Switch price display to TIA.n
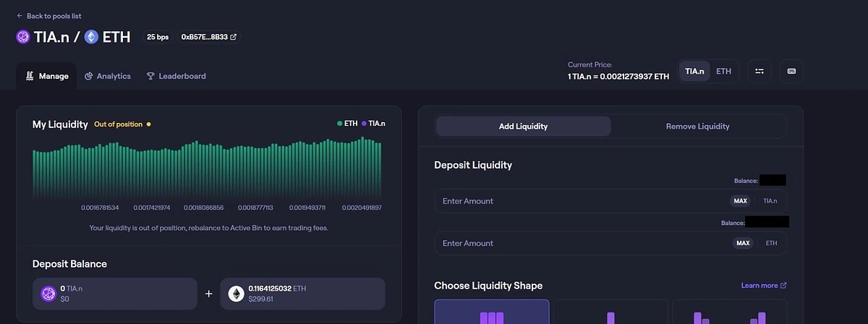 [694, 72]
